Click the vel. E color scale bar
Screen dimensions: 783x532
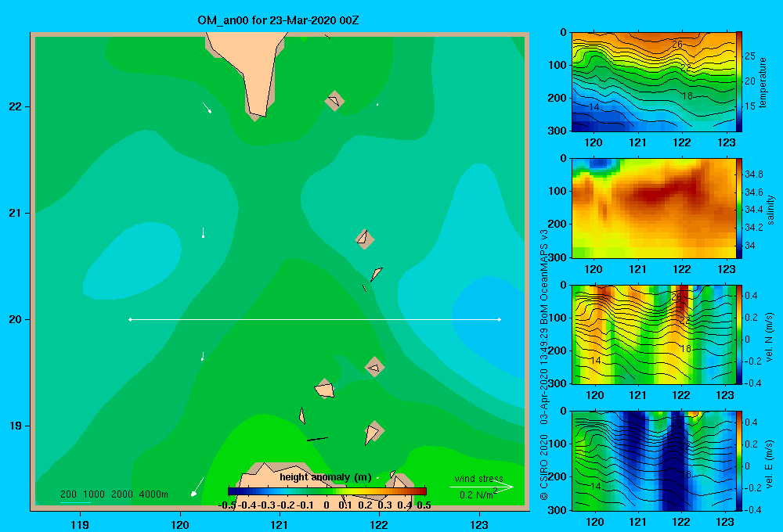(x=739, y=461)
